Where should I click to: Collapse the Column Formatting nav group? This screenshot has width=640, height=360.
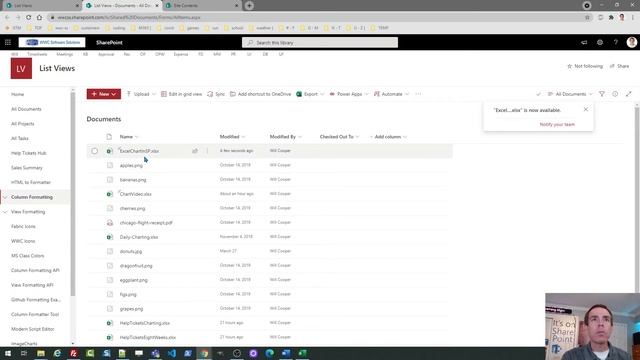(x=5, y=197)
